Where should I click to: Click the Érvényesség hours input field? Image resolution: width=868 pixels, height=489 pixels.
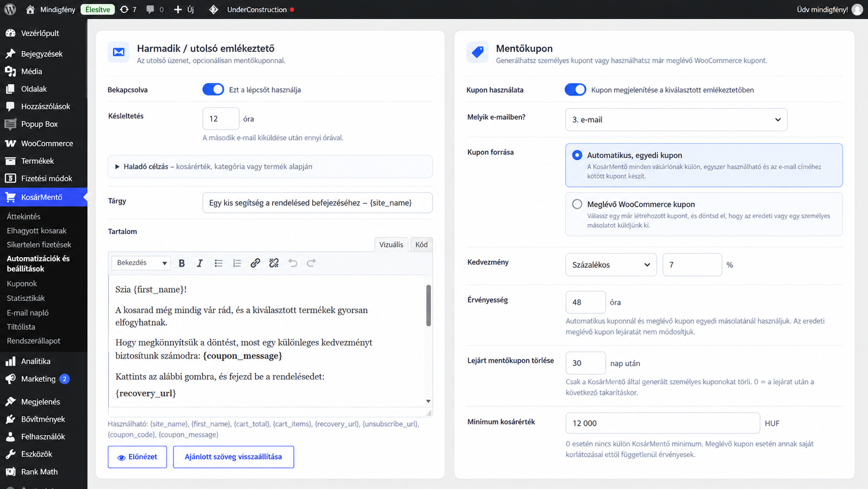coord(586,302)
